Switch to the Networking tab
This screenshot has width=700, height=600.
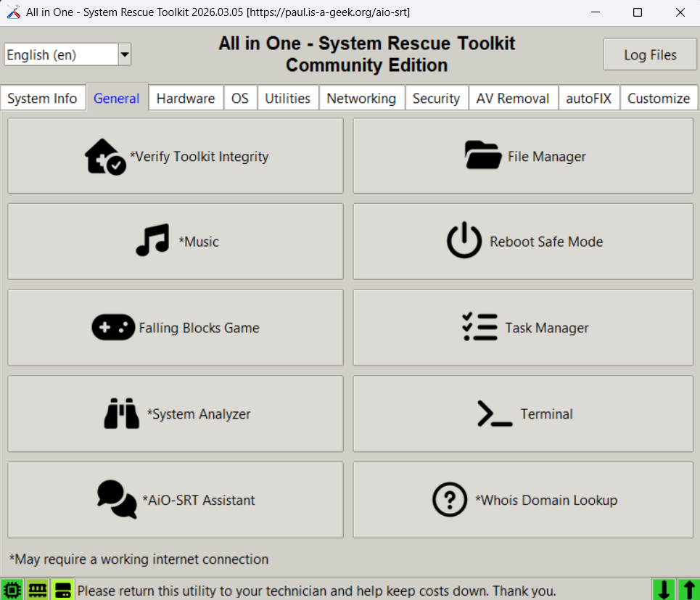361,99
